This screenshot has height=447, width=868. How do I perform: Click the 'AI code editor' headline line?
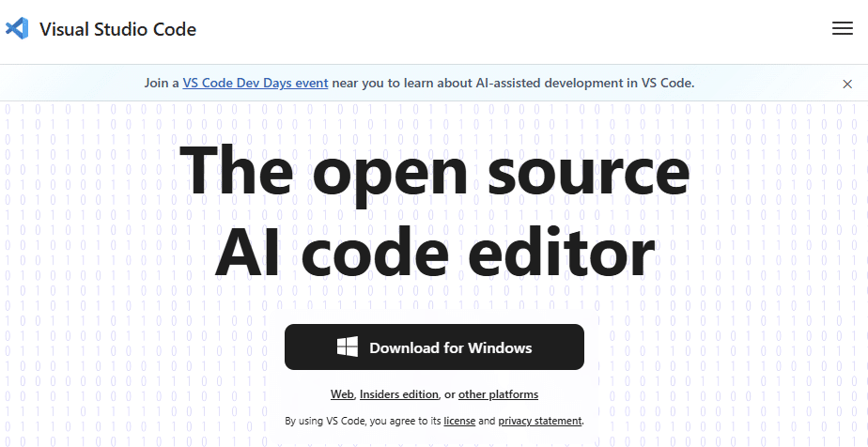[435, 252]
